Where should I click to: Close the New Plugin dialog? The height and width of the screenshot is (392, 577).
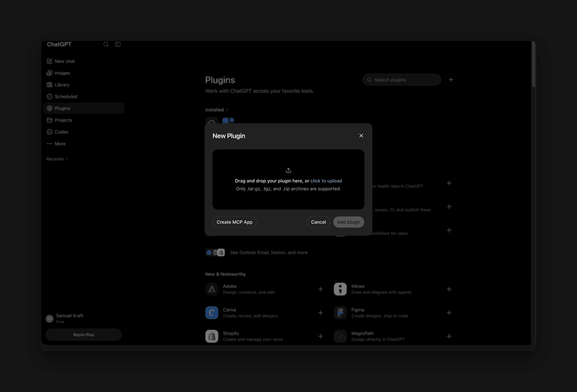[x=361, y=136]
